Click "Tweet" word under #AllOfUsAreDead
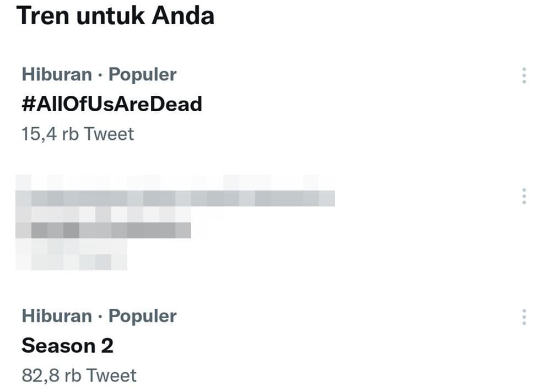Screen dimensions: 551x392 109,134
